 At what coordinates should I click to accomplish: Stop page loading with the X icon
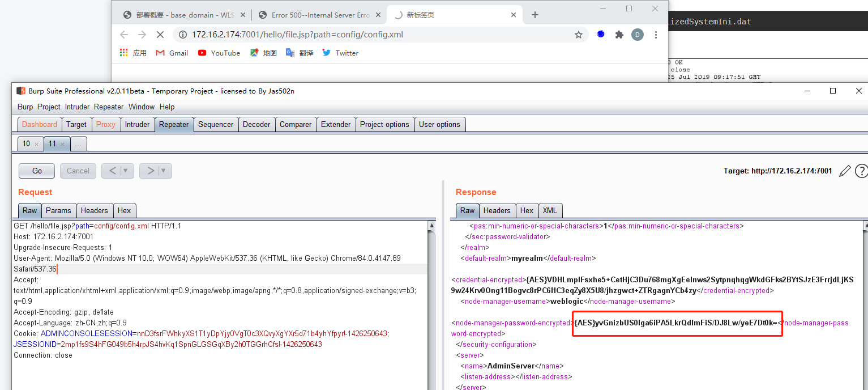pyautogui.click(x=160, y=35)
